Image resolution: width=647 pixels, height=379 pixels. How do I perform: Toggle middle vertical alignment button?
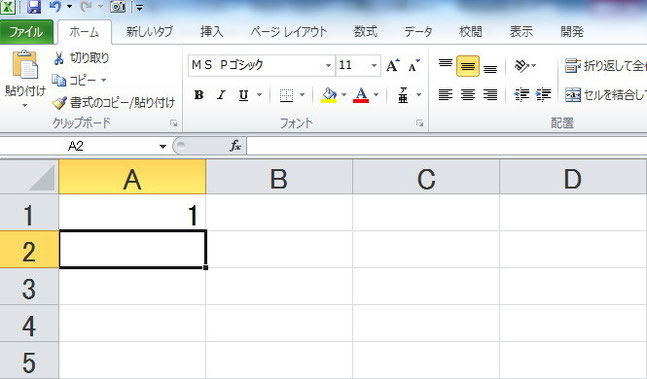[468, 66]
